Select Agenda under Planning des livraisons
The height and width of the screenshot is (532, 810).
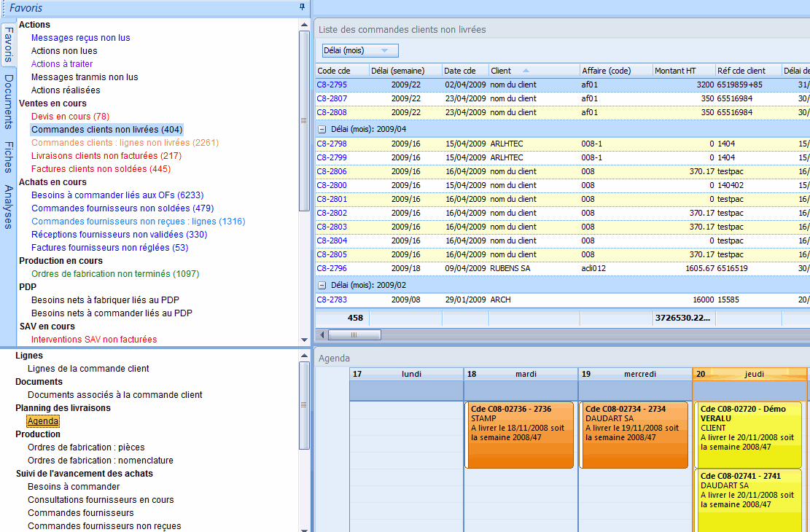point(43,421)
